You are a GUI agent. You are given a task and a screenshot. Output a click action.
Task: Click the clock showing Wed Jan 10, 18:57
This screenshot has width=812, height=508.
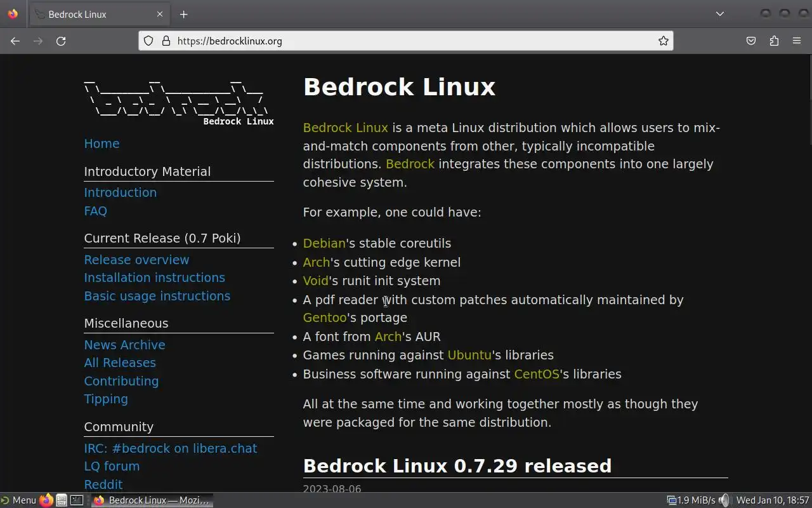point(773,500)
